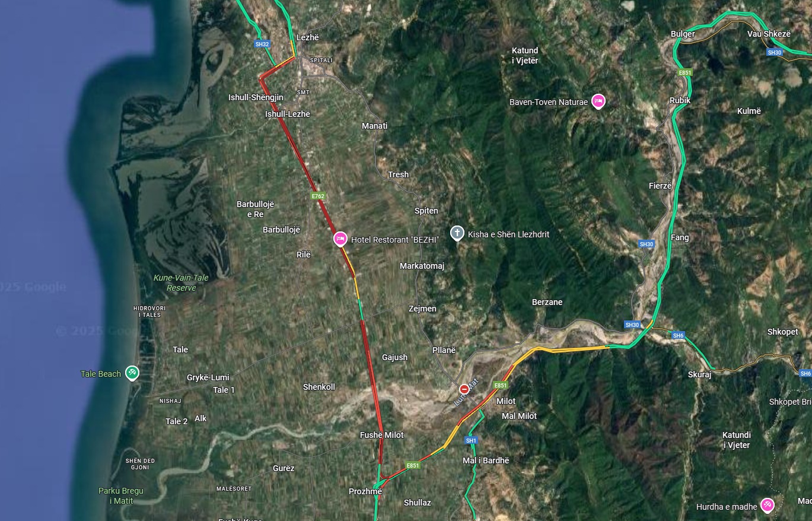Click the Rubik town label
The image size is (812, 521).
tap(680, 100)
